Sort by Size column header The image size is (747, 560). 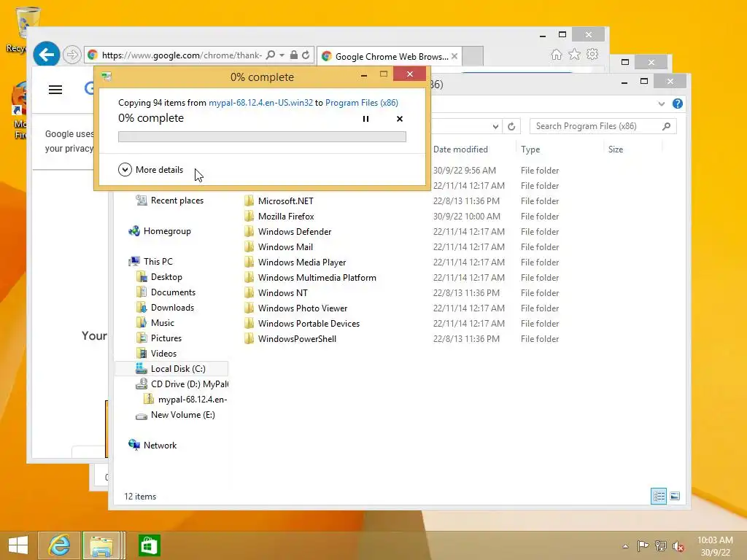[x=616, y=149]
